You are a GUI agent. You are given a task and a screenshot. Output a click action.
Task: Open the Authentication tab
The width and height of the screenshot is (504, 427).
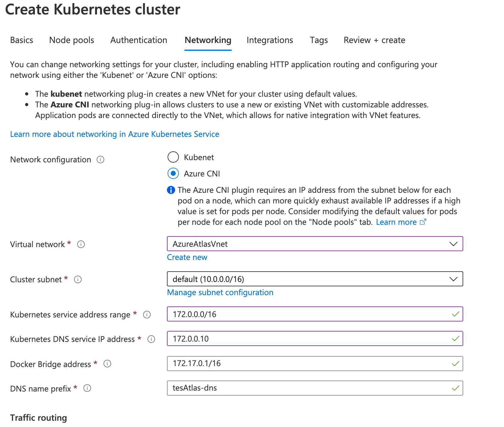click(139, 40)
